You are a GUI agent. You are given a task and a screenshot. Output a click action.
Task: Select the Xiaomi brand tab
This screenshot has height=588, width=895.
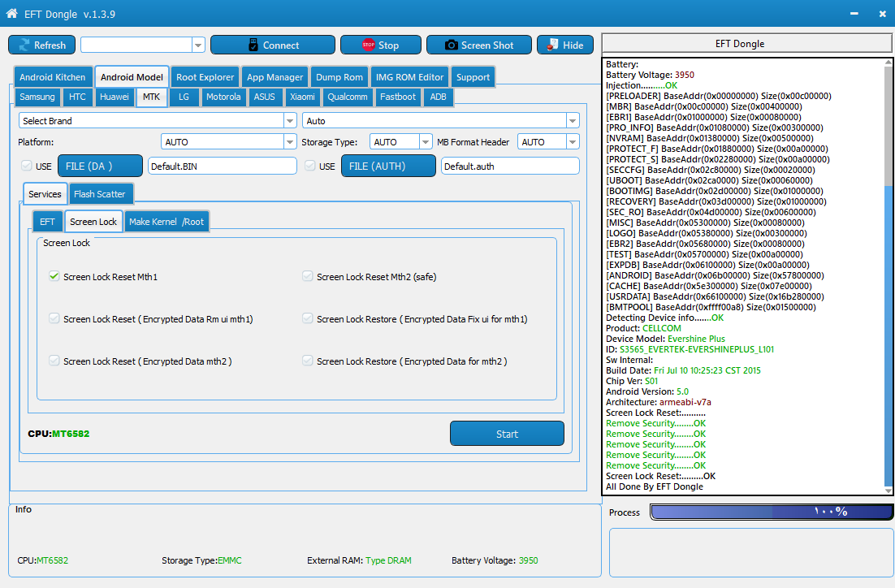[x=302, y=97]
